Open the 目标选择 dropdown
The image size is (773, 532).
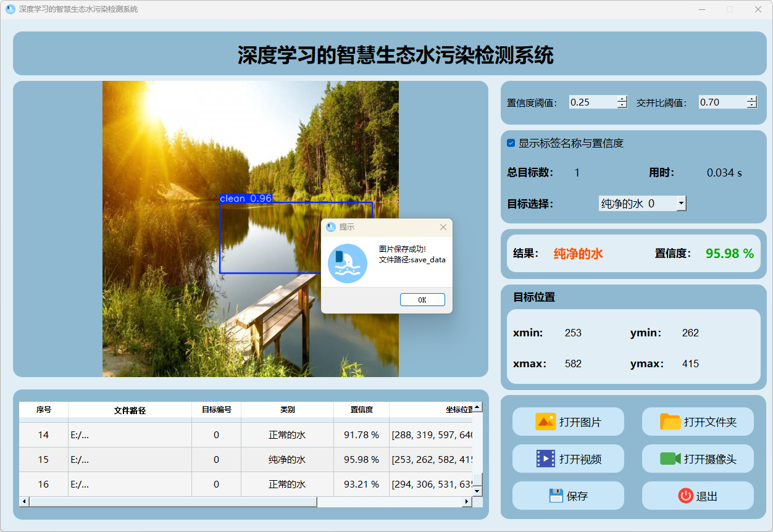click(680, 203)
